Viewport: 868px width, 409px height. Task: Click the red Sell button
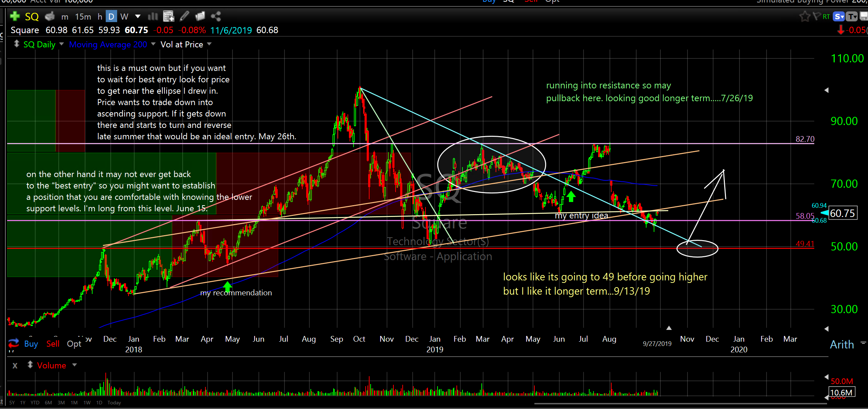(53, 344)
